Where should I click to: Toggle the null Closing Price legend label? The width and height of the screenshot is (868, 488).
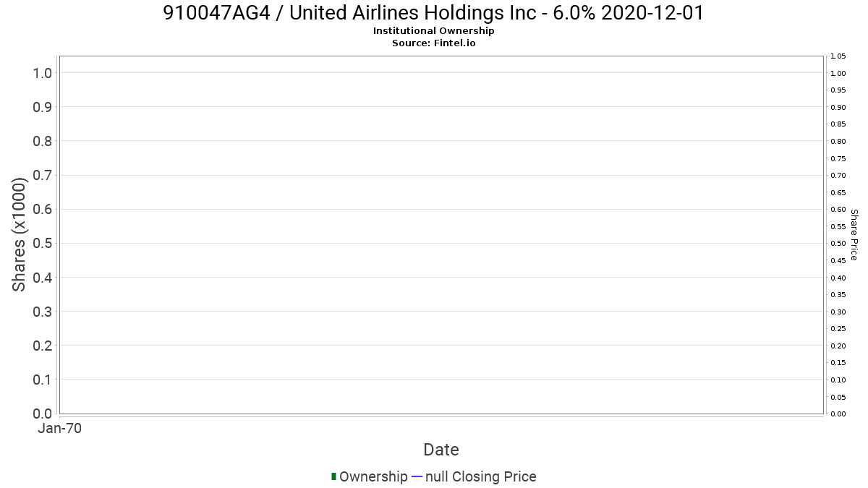coord(481,476)
